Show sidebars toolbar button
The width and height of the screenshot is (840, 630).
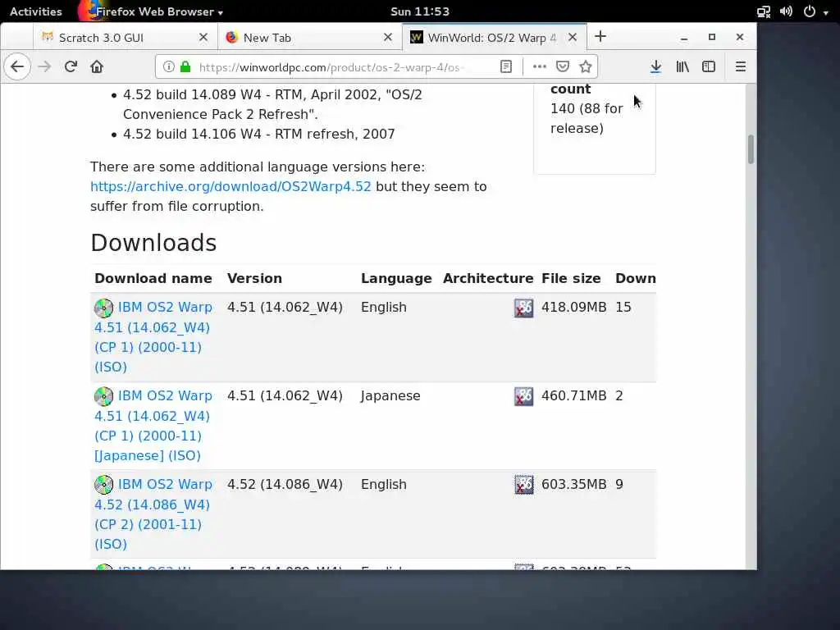point(709,67)
